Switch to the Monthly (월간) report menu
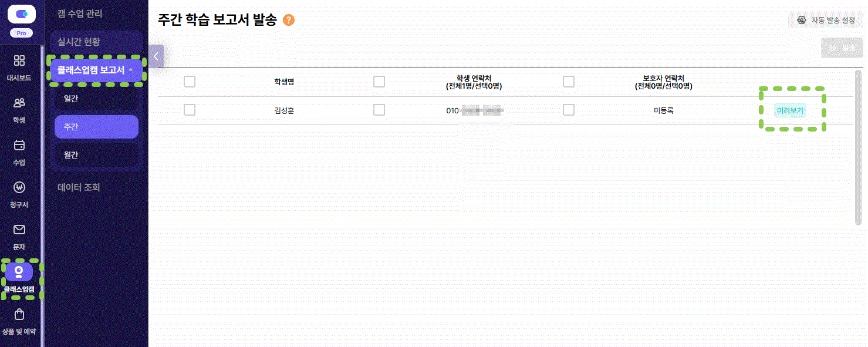This screenshot has width=868, height=347. click(x=96, y=155)
